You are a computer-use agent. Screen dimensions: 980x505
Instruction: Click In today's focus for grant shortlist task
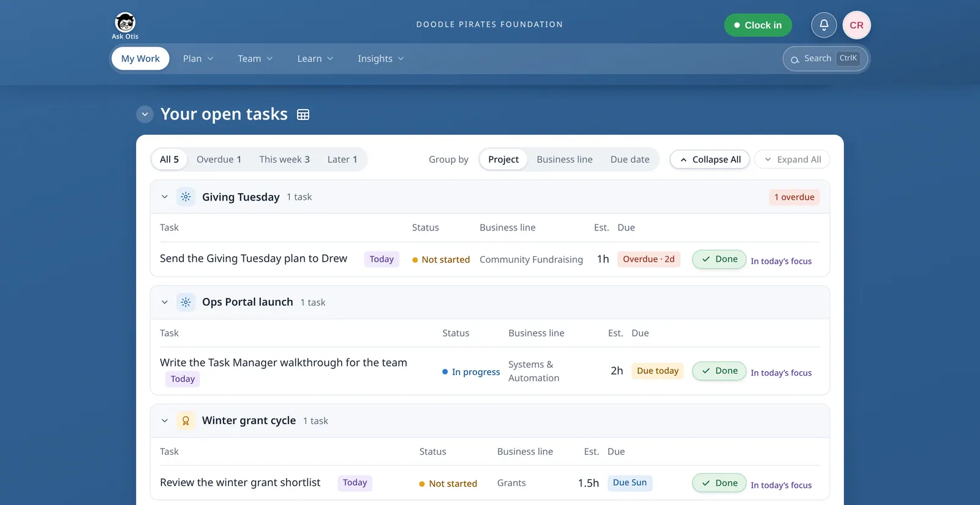point(781,485)
